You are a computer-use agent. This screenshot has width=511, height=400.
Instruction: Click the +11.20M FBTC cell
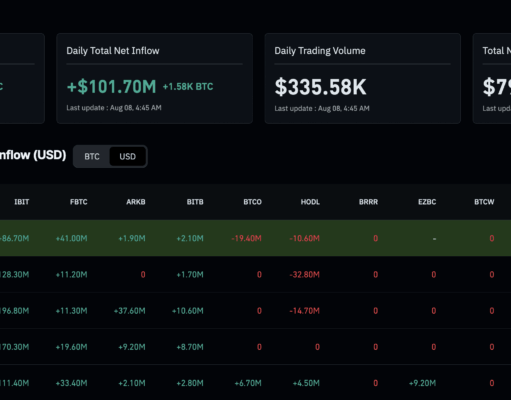(71, 275)
